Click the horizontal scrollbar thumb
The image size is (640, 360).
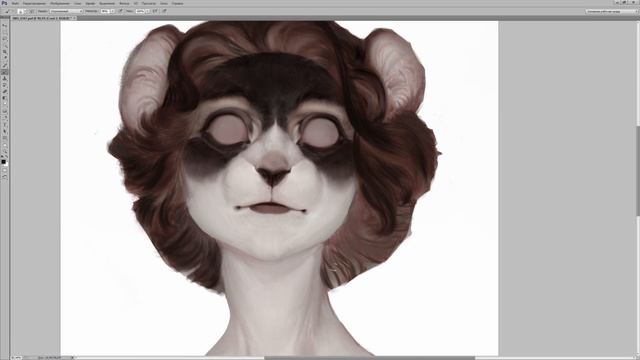point(369,358)
